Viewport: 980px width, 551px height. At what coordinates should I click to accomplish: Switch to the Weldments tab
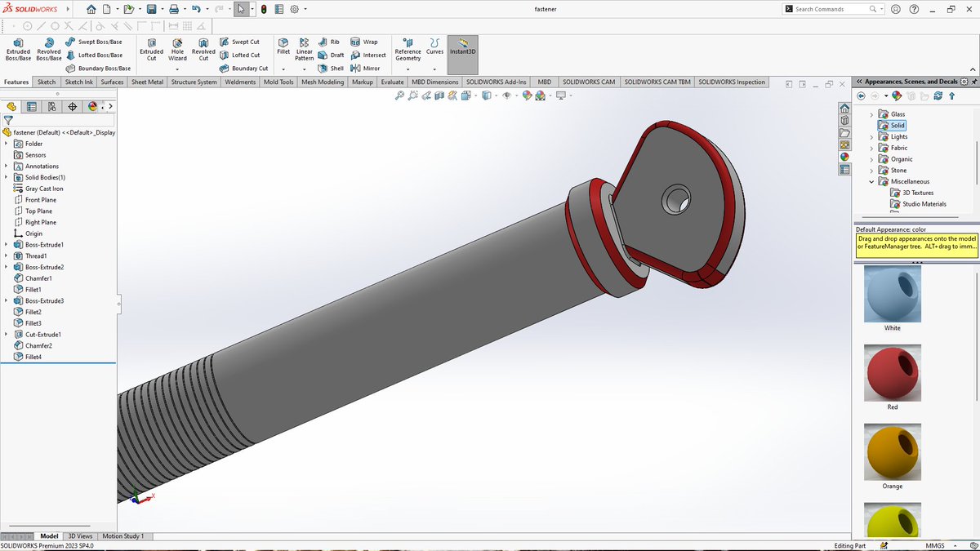pyautogui.click(x=240, y=82)
